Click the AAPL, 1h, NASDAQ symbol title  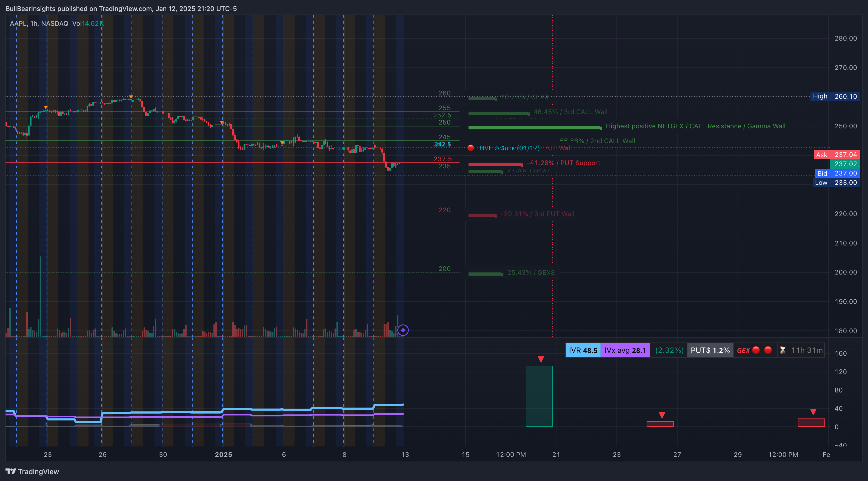pyautogui.click(x=39, y=23)
